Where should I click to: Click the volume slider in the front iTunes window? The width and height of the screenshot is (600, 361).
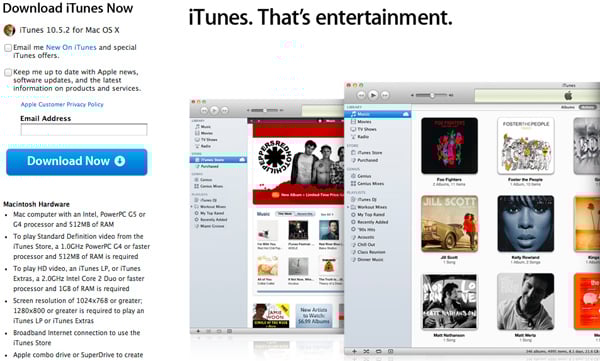pyautogui.click(x=432, y=95)
